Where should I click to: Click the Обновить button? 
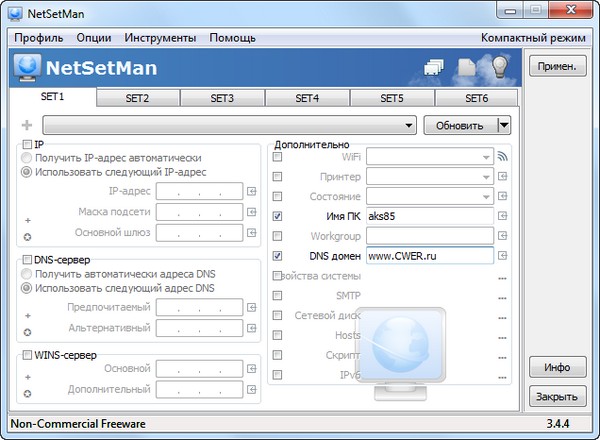coord(461,125)
